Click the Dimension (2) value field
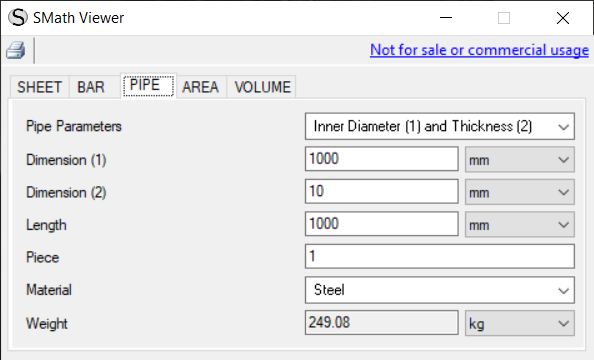Viewport: 594px width, 363px height. point(381,191)
